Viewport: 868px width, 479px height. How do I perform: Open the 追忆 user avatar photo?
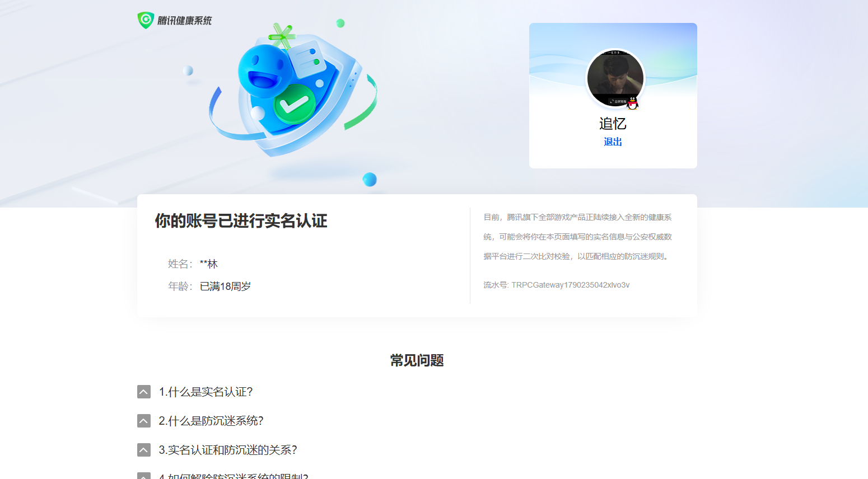click(x=615, y=78)
